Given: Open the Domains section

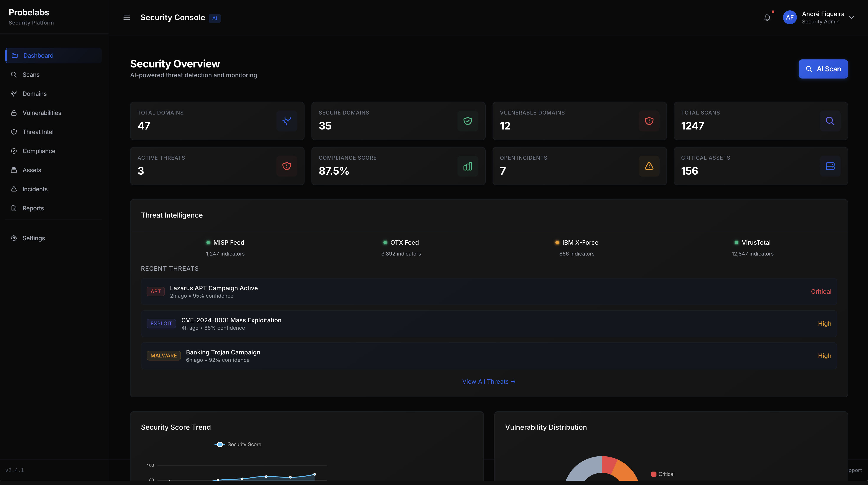Looking at the screenshot, I should (54, 94).
